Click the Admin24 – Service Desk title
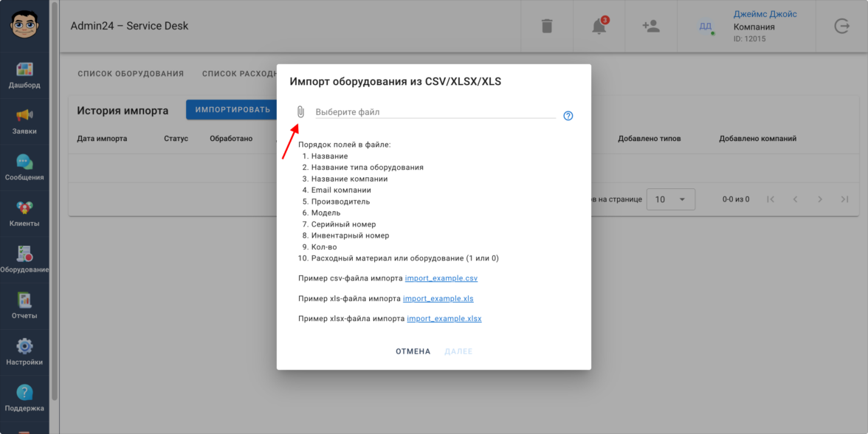The height and width of the screenshot is (434, 868). click(x=130, y=26)
